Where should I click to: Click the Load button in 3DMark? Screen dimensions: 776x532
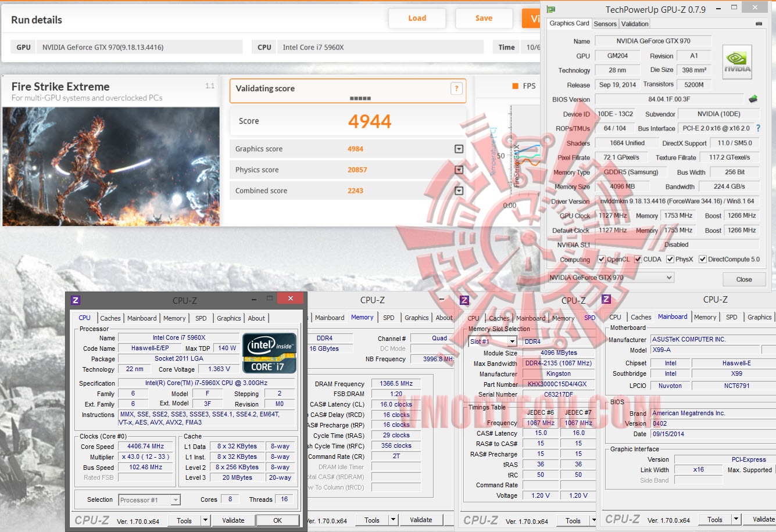(417, 18)
